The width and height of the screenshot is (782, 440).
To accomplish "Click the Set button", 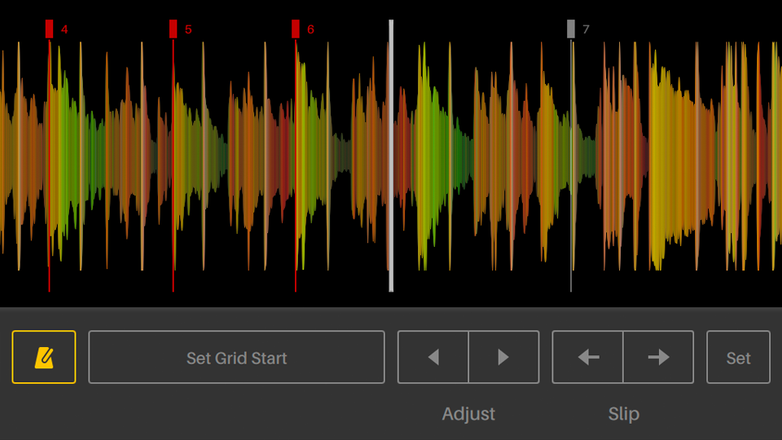I will (738, 357).
